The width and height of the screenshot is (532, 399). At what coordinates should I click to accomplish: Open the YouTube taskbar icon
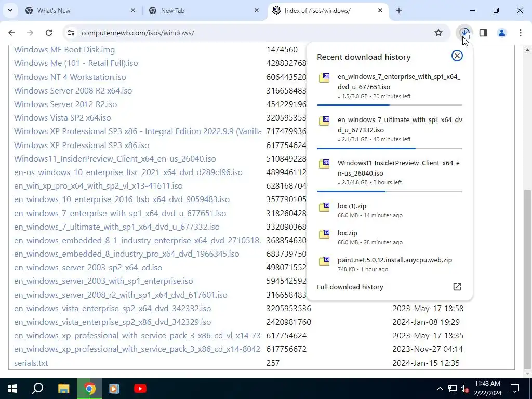point(140,389)
